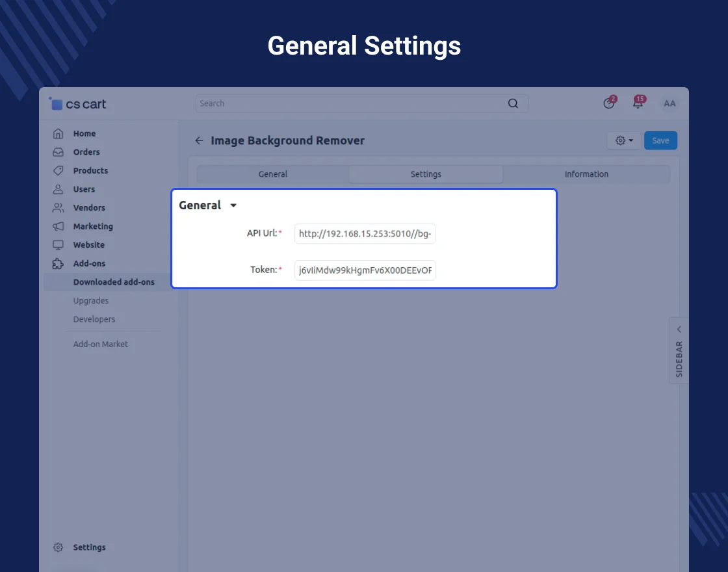Go back using the left arrow
Image resolution: width=728 pixels, height=572 pixels.
point(199,141)
